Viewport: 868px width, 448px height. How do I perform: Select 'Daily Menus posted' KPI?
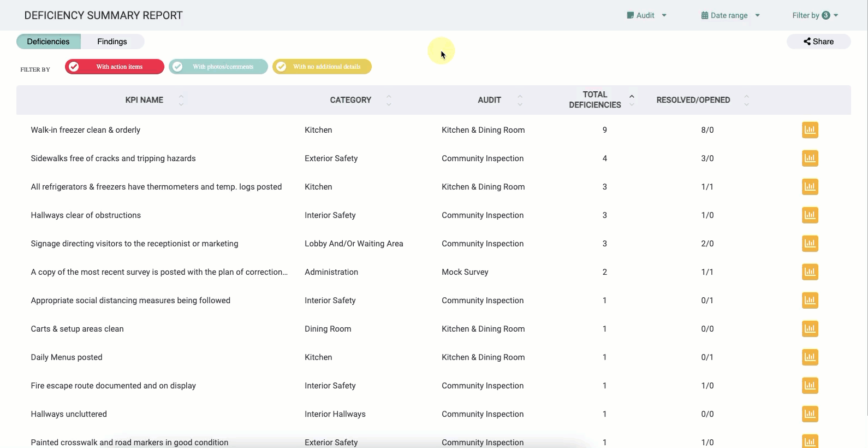(x=67, y=357)
